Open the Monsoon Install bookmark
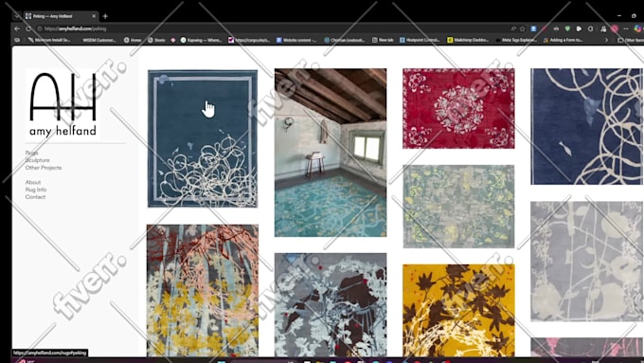Screen dimensions: 644x363 click(49, 40)
